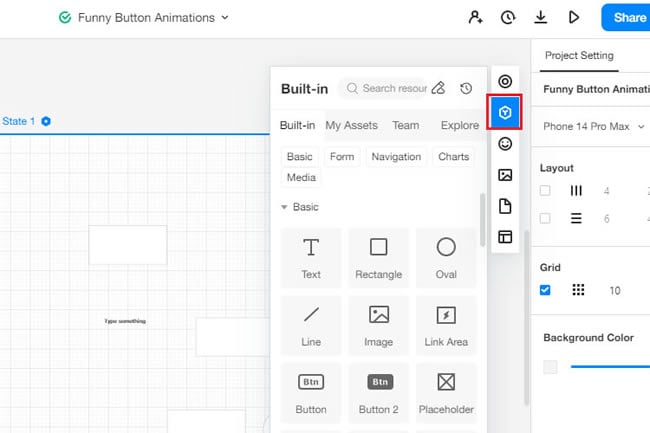Click the background color opacity slider
Image resolution: width=650 pixels, height=433 pixels.
(x=610, y=366)
